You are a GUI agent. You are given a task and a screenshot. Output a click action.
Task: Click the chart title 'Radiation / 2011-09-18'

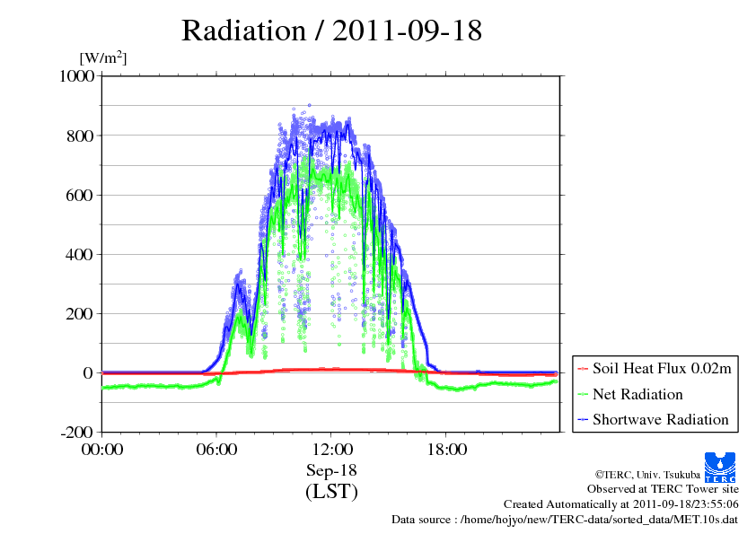click(331, 31)
